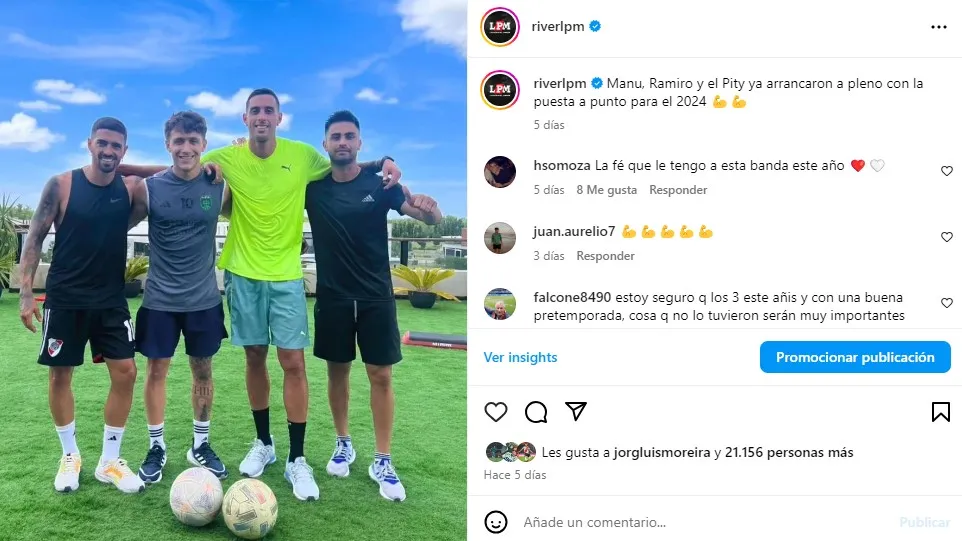The image size is (962, 541).
Task: Reply to juan.aurelio7's comment via Responder
Action: (606, 256)
